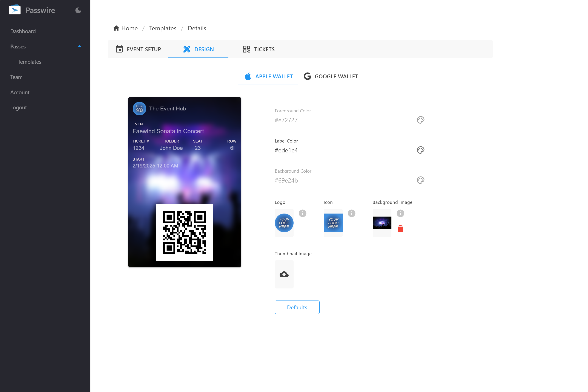Click the design tools icon on Design tab

click(187, 49)
